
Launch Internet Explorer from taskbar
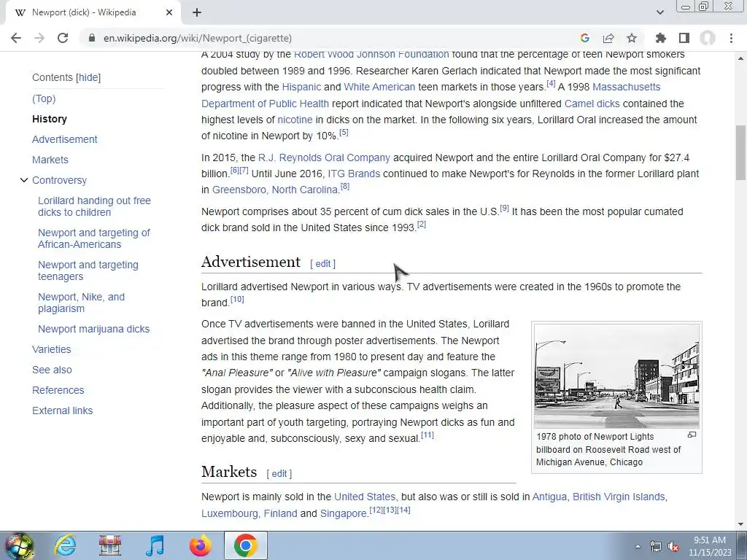pos(65,545)
